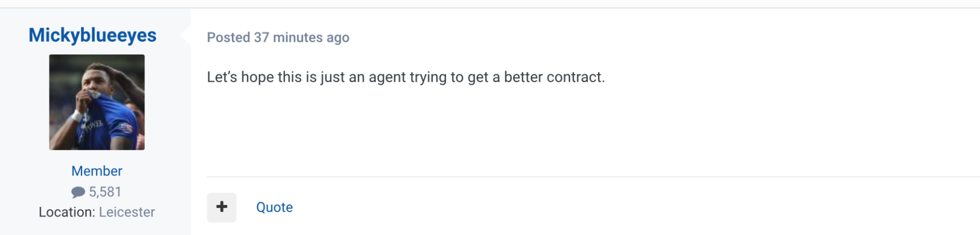This screenshot has width=980, height=235.
Task: Click the word Posted in the post header
Action: point(229,38)
